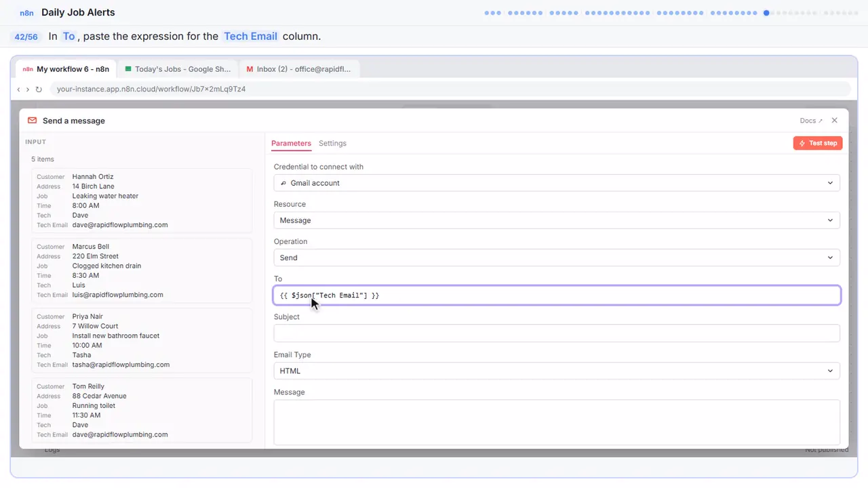Click the address "88 Cedar Avenue"

100,396
